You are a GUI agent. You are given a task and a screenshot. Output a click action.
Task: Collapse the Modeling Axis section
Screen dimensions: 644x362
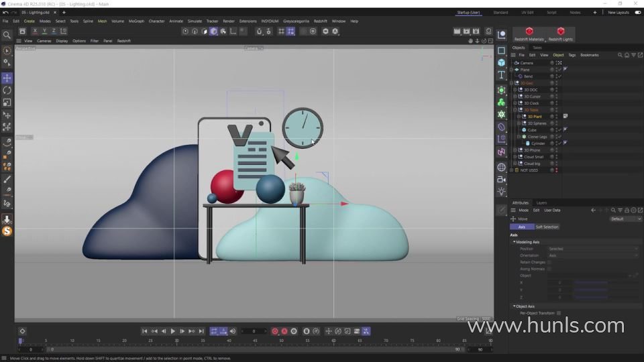coord(515,242)
